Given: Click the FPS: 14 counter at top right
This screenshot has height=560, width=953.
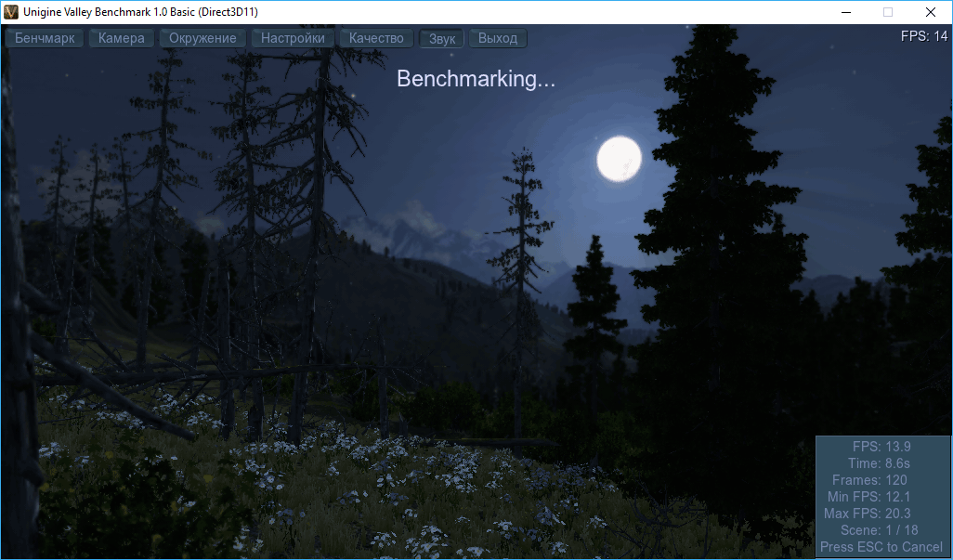Looking at the screenshot, I should (924, 36).
